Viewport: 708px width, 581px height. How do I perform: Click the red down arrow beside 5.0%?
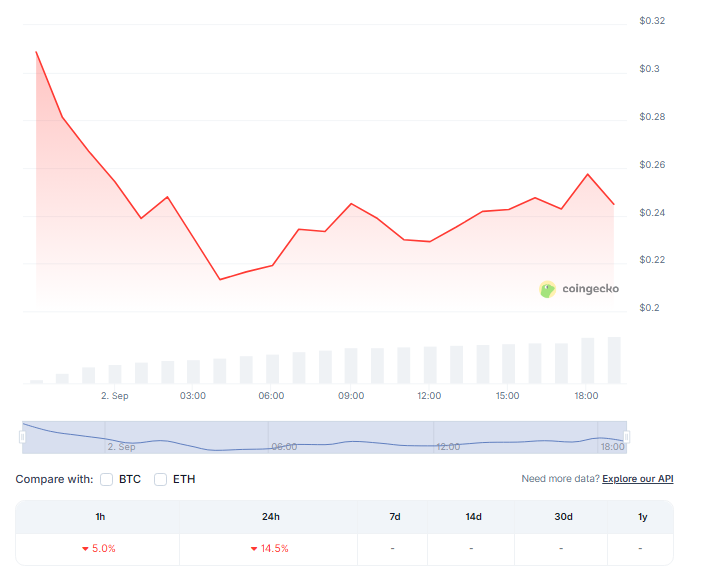(x=86, y=548)
